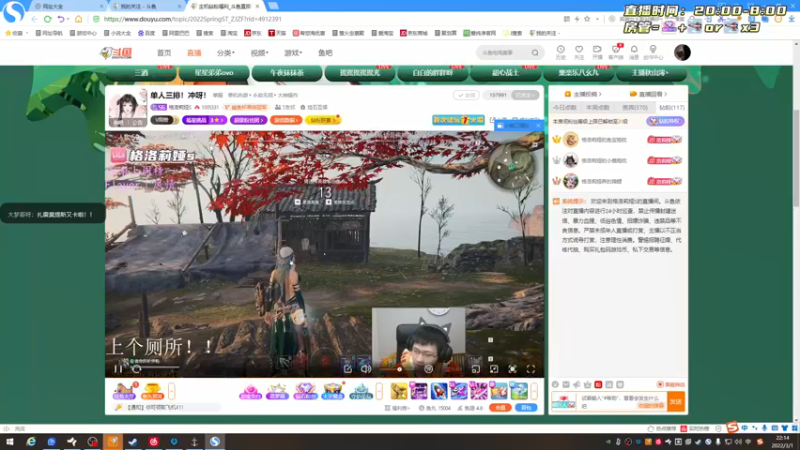Select the 今日贡献 ranking tab
Screen dimensions: 800x450
[x=565, y=108]
